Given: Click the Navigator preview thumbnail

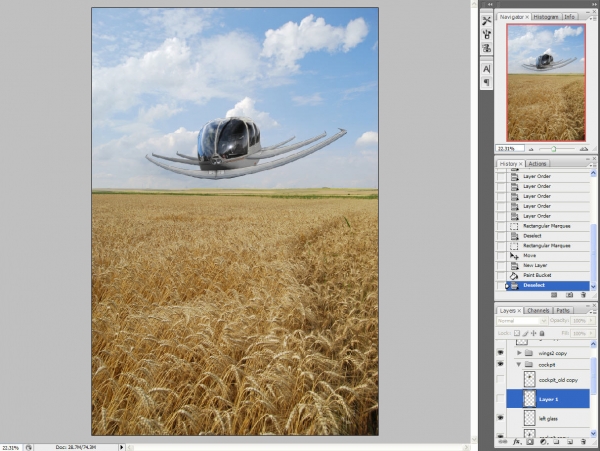Looking at the screenshot, I should 546,83.
